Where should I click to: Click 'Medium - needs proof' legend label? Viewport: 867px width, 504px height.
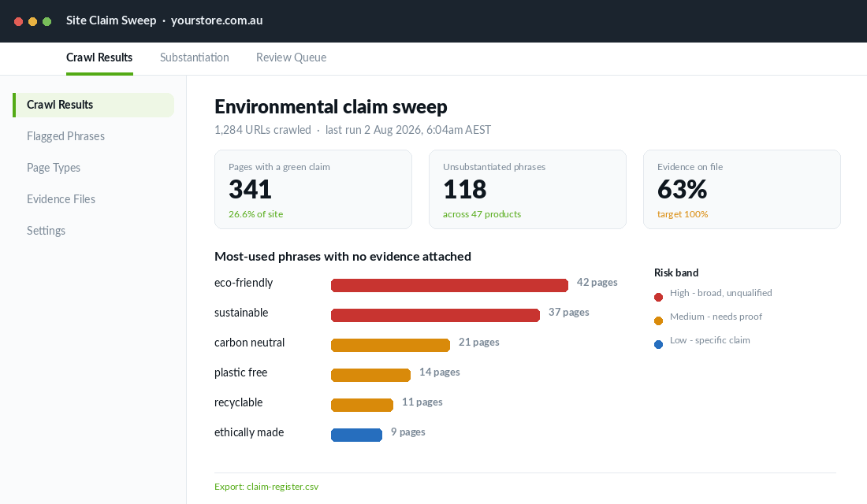pos(716,317)
